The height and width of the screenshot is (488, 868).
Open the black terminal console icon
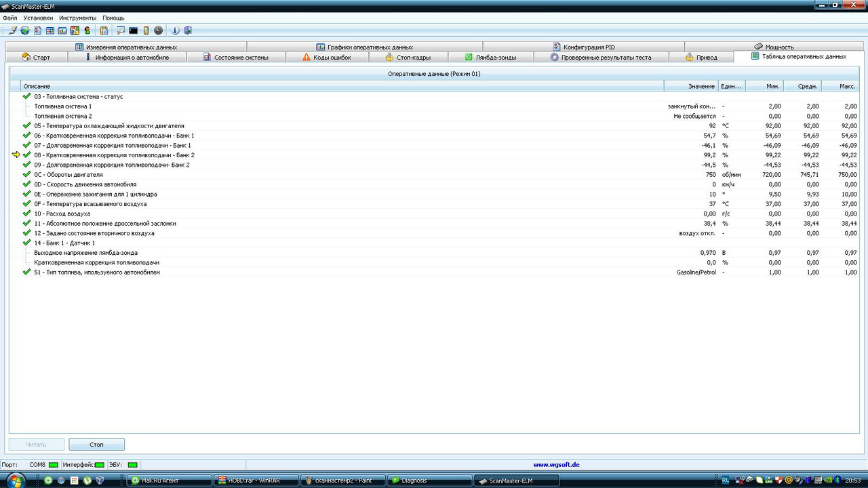(x=133, y=30)
